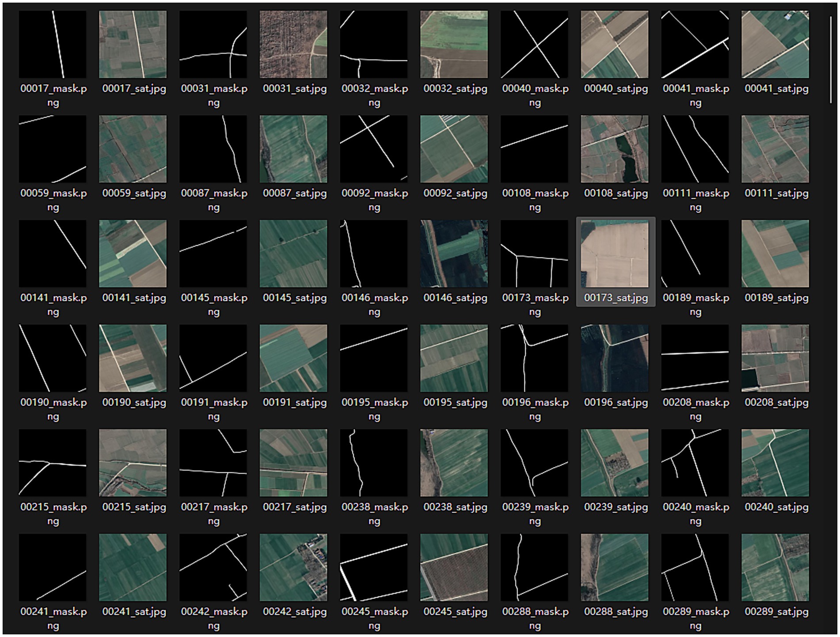Click the highlighted 00173_sat.jpg thumbnail
Screen dimensions: 840x637
[615, 254]
